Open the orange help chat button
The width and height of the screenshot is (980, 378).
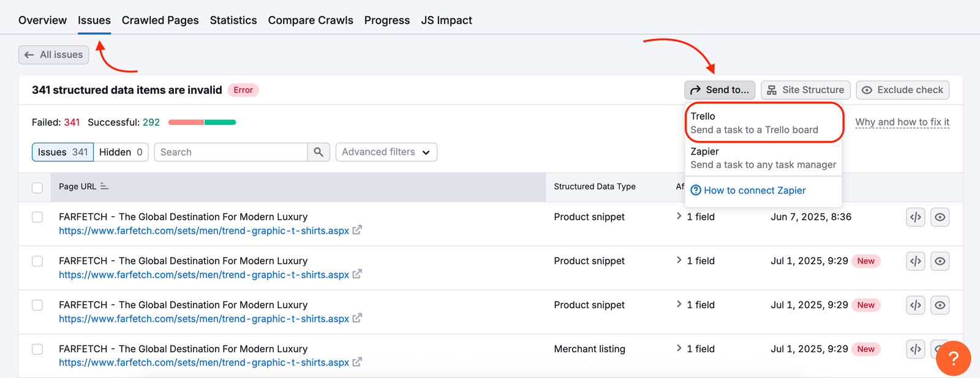[953, 358]
